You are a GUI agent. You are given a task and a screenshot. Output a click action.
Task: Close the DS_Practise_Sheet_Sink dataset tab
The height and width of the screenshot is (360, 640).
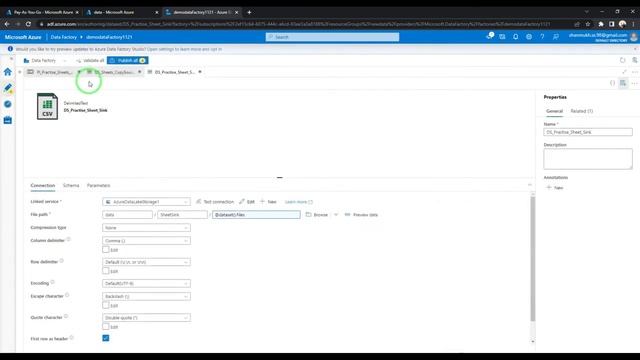tap(200, 72)
